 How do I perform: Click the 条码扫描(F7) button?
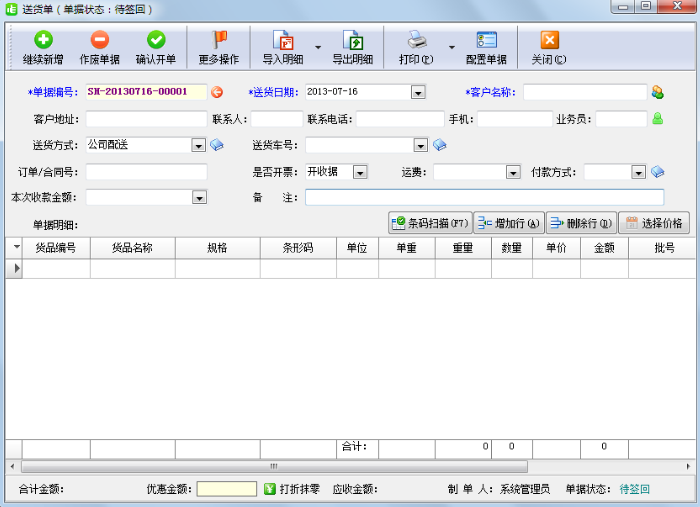429,223
